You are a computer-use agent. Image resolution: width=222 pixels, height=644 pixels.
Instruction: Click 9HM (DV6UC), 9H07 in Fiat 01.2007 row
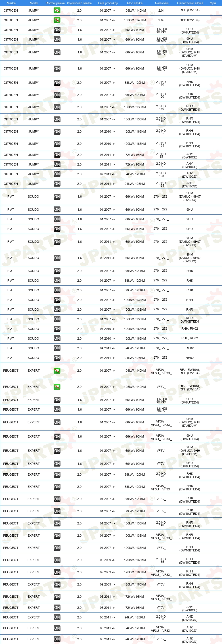tap(190, 196)
